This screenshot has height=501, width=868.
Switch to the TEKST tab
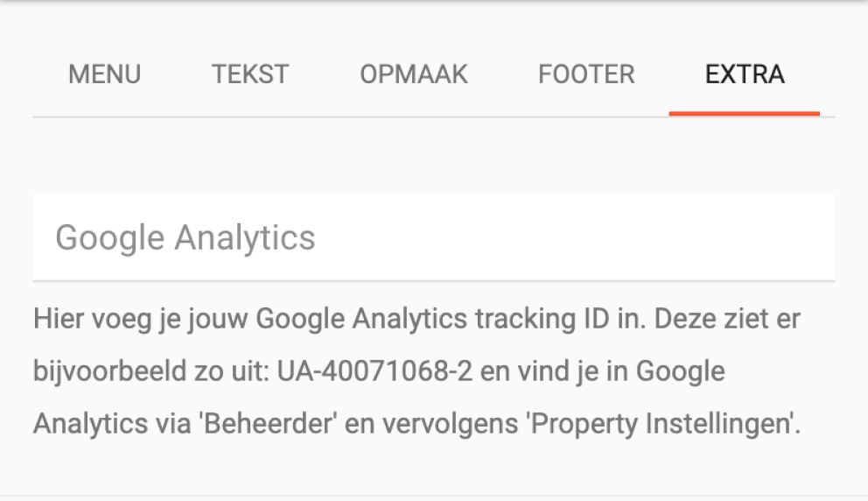(x=250, y=74)
